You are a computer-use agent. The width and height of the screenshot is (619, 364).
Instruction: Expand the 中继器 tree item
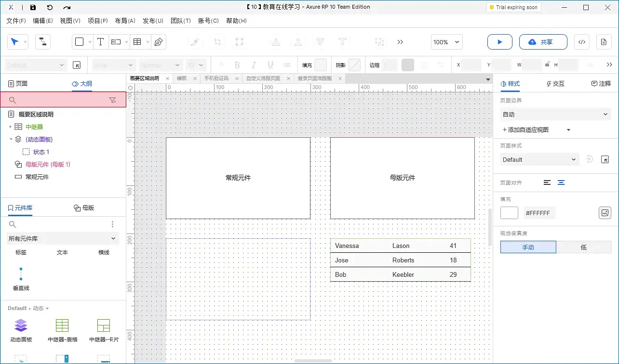tap(10, 127)
